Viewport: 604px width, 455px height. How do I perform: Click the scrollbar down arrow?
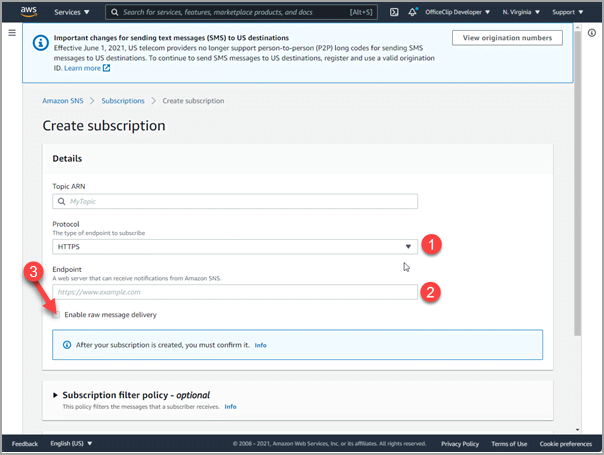(x=577, y=430)
